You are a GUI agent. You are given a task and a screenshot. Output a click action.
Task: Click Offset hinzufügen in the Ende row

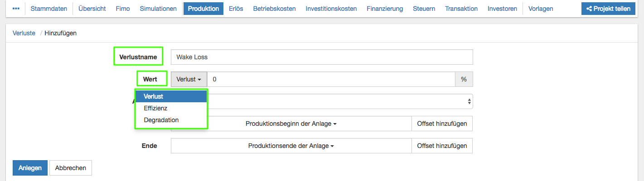[442, 146]
